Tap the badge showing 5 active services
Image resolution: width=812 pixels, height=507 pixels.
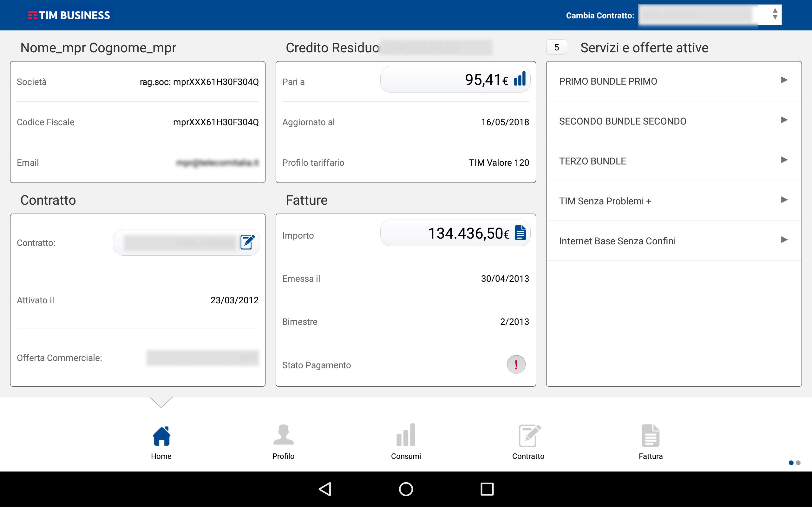click(556, 47)
